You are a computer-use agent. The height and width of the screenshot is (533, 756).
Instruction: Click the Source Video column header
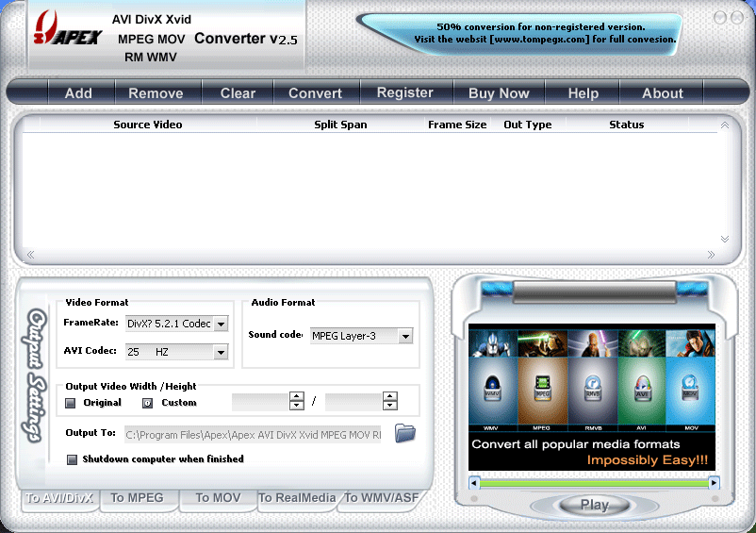point(148,125)
